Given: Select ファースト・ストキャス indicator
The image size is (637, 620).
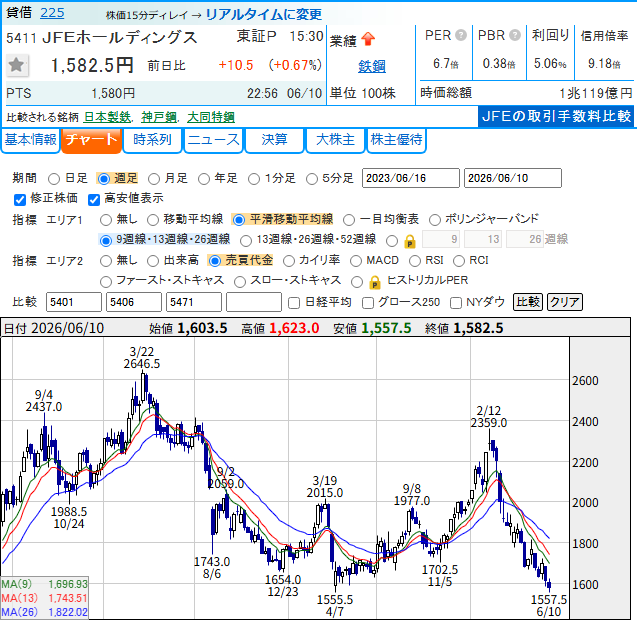Looking at the screenshot, I should (106, 282).
